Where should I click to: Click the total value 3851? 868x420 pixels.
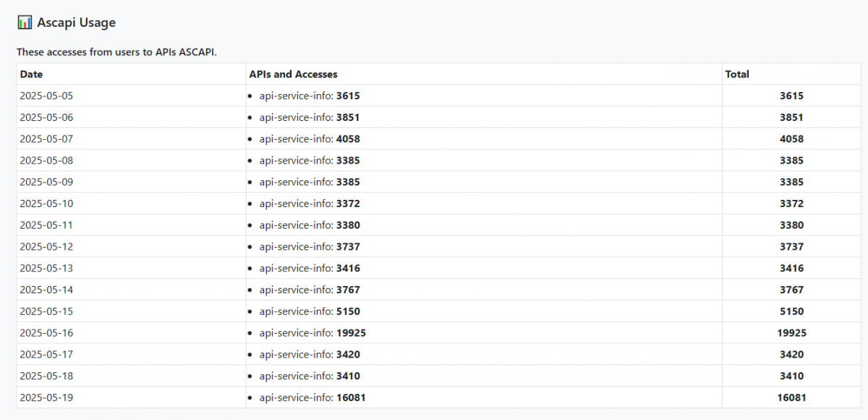click(x=791, y=117)
